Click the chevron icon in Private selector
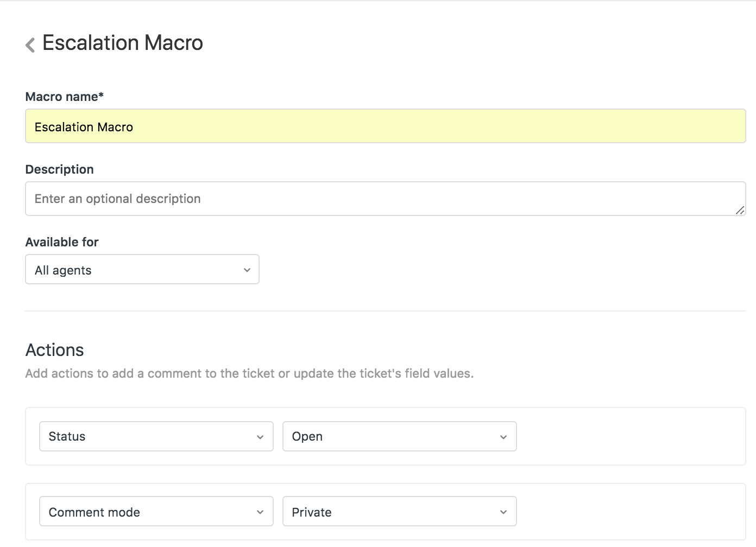Image resolution: width=756 pixels, height=547 pixels. [503, 512]
